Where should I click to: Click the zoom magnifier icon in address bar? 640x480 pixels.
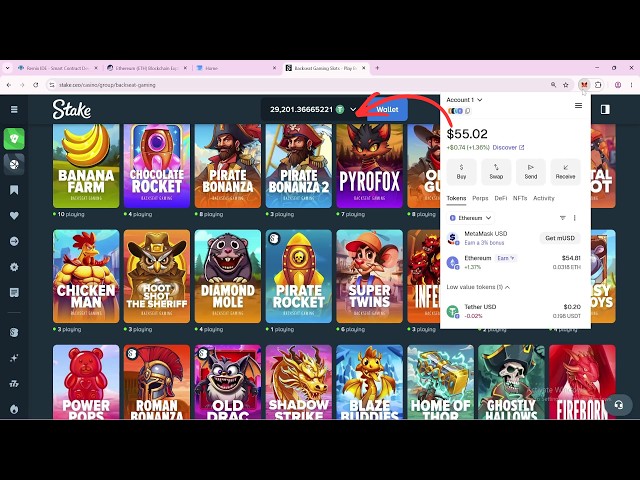[553, 85]
